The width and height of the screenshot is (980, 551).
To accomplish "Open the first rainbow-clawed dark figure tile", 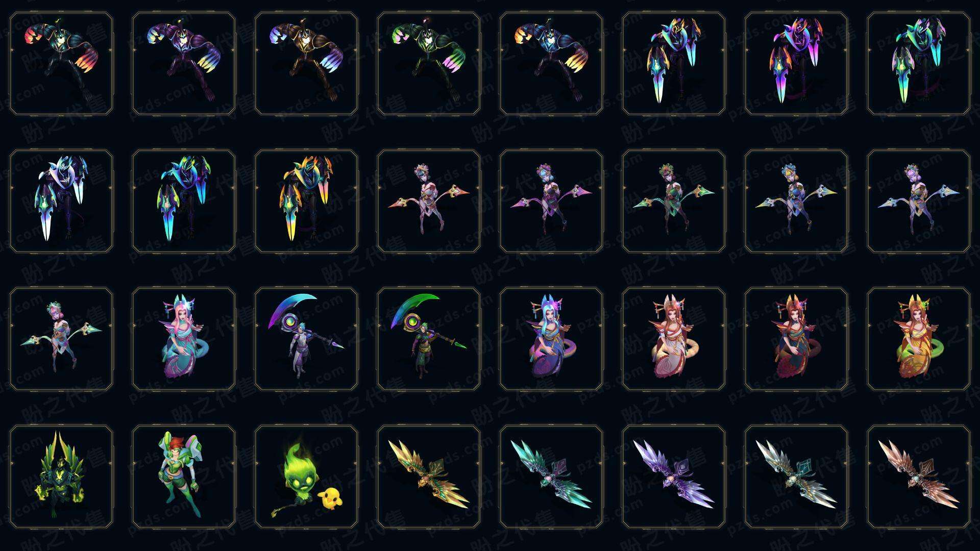I will pos(61,64).
